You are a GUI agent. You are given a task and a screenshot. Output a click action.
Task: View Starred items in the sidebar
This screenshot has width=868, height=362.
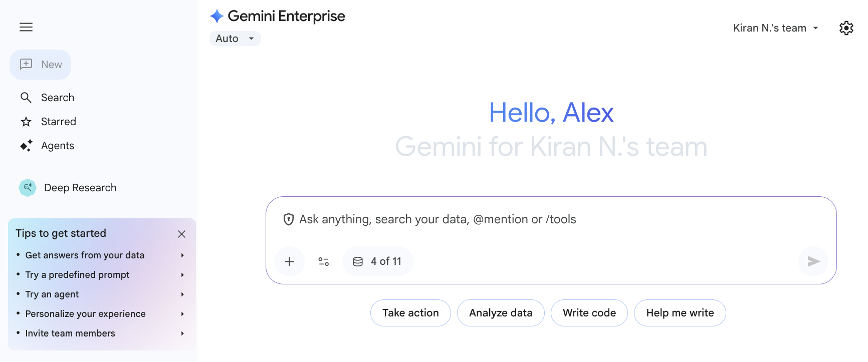point(48,121)
